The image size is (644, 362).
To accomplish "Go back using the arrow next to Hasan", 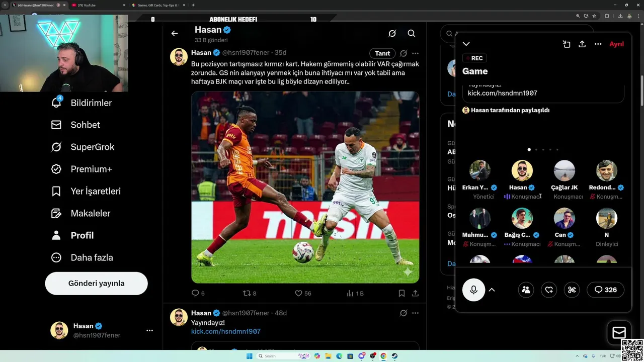I will pyautogui.click(x=175, y=34).
